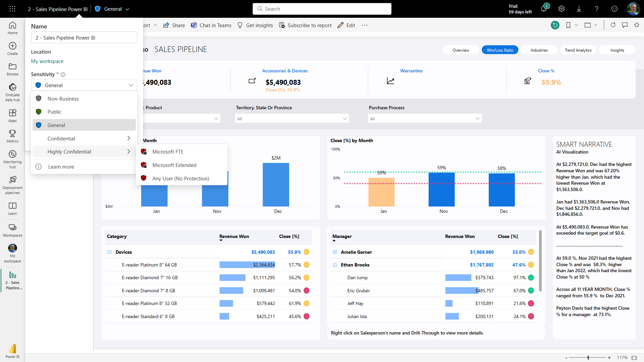
Task: Collapse the Ethan Brooks manager row
Action: [335, 265]
